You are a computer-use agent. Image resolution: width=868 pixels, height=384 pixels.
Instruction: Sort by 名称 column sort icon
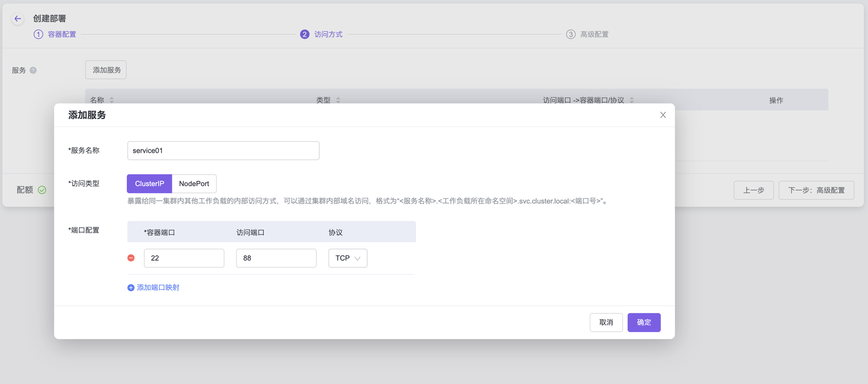[x=112, y=100]
